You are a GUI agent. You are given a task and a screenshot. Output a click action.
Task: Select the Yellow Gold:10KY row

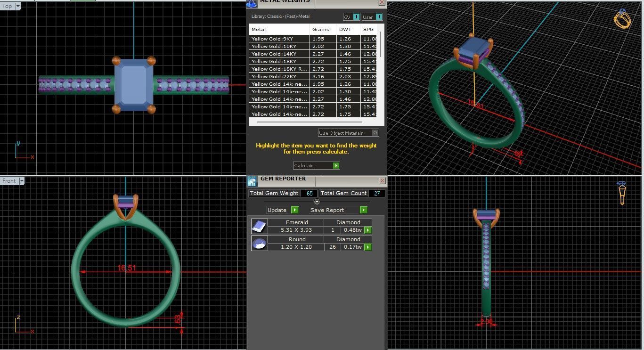[x=313, y=46]
